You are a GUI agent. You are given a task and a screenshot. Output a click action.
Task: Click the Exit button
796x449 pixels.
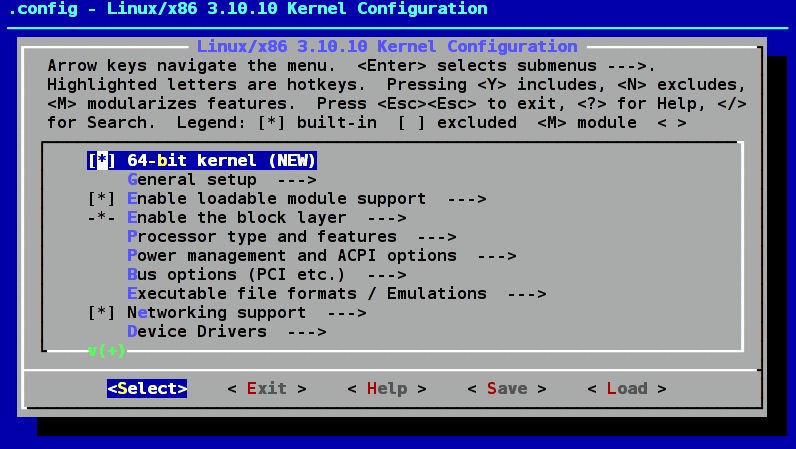pyautogui.click(x=267, y=389)
